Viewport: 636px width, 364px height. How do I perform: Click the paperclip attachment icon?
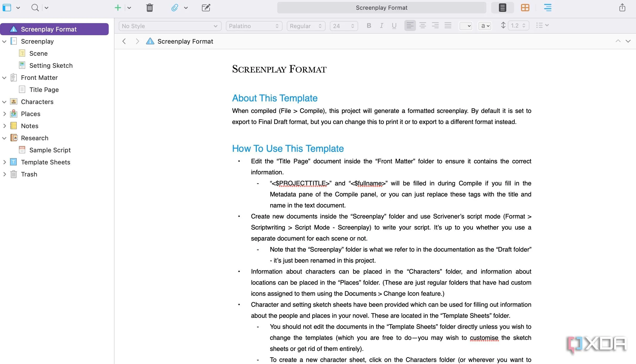[x=175, y=8]
